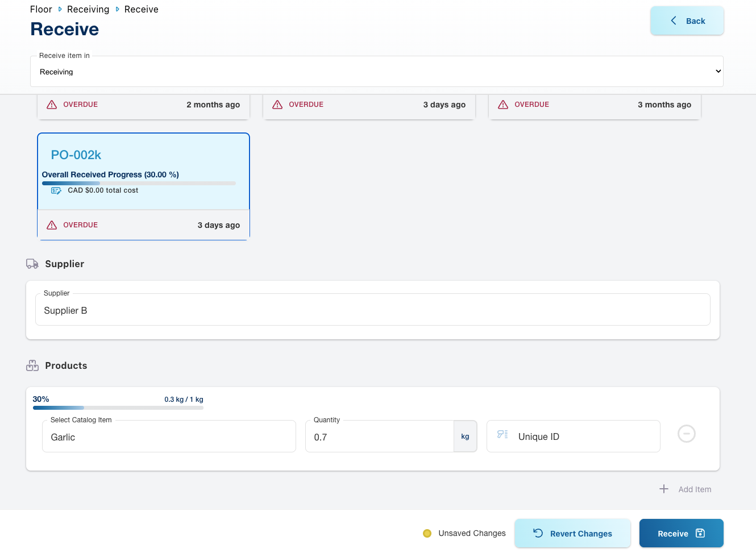Open the Supplier field showing Supplier B
The image size is (756, 553).
372,310
